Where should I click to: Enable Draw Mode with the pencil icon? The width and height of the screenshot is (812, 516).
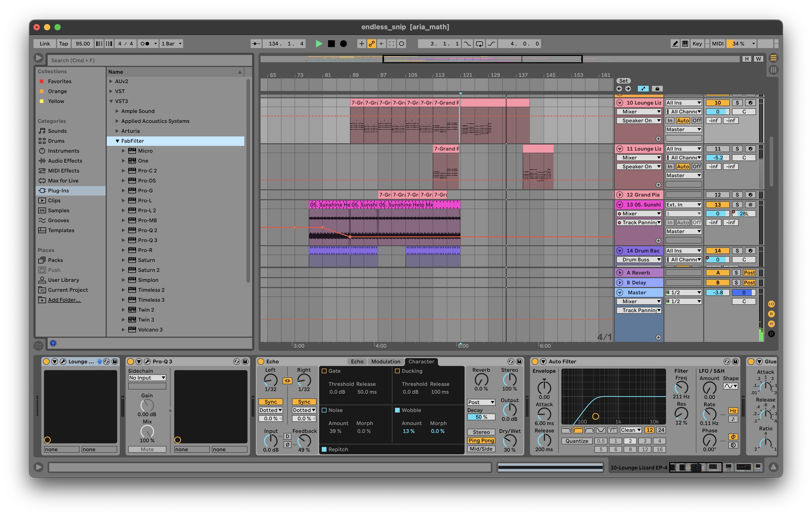pyautogui.click(x=675, y=43)
